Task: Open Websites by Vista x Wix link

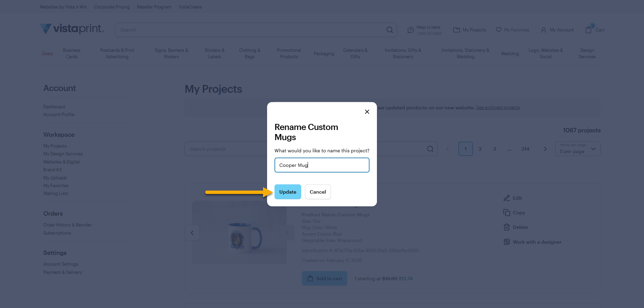Action: pyautogui.click(x=63, y=7)
